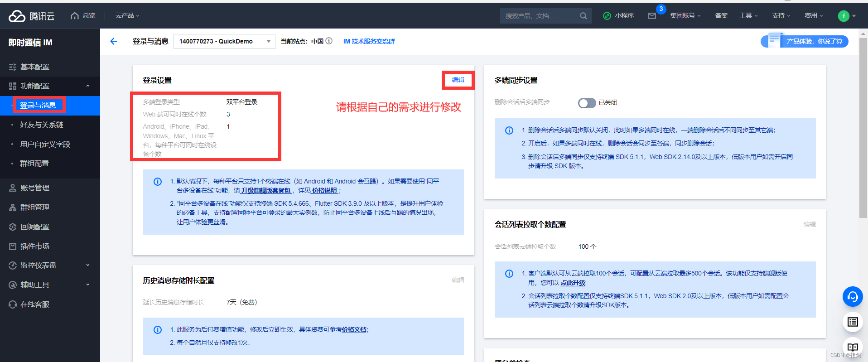Click the floating list document icon
This screenshot has width=868, height=362.
click(853, 322)
